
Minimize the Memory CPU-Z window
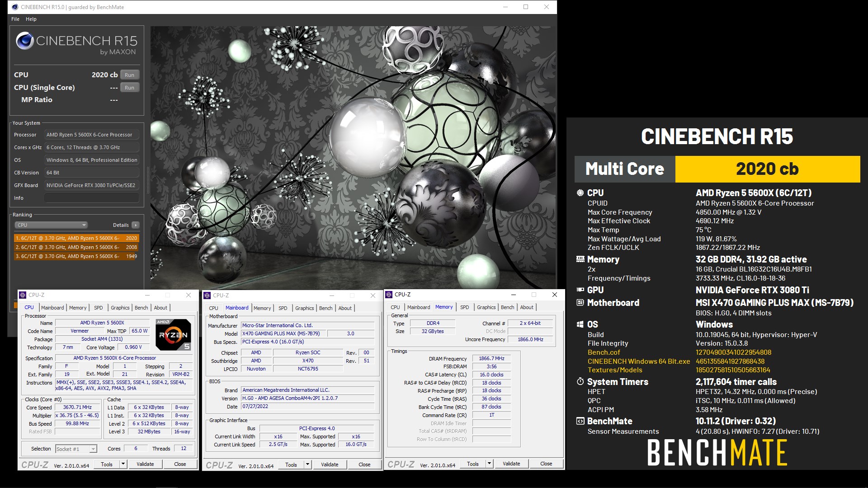click(x=513, y=295)
